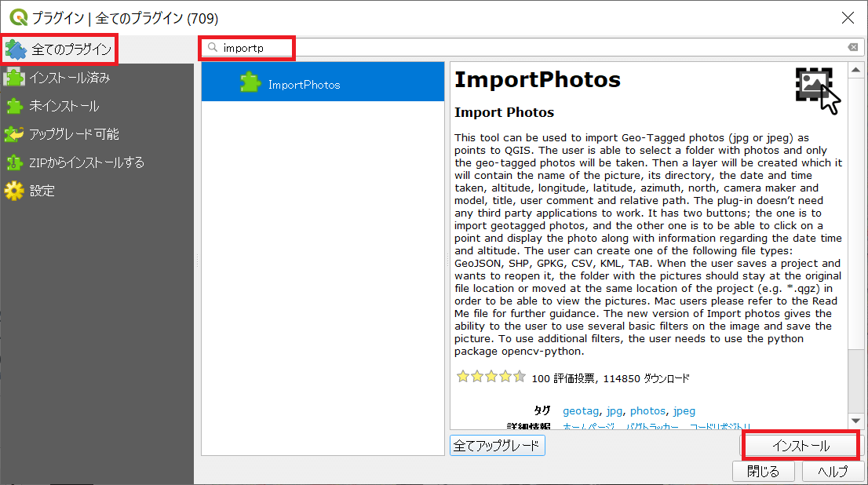Clear the search field text
Image resolution: width=868 pixels, height=485 pixels.
(x=852, y=48)
